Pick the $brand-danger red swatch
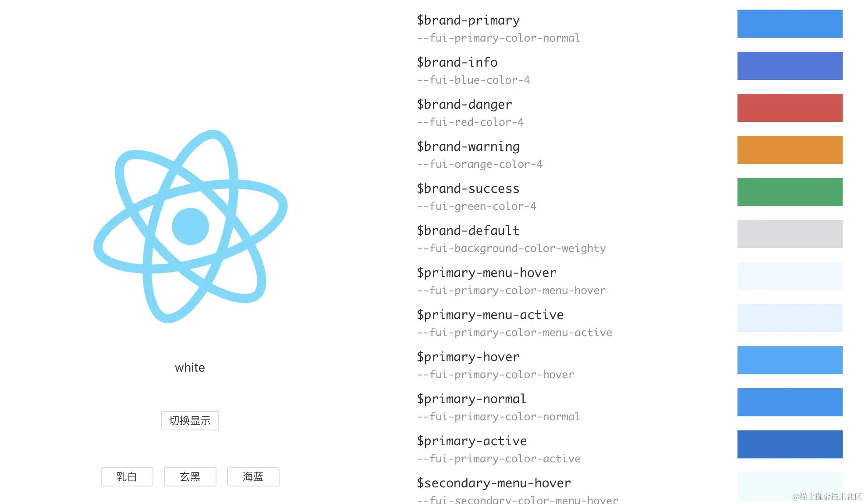 (790, 108)
